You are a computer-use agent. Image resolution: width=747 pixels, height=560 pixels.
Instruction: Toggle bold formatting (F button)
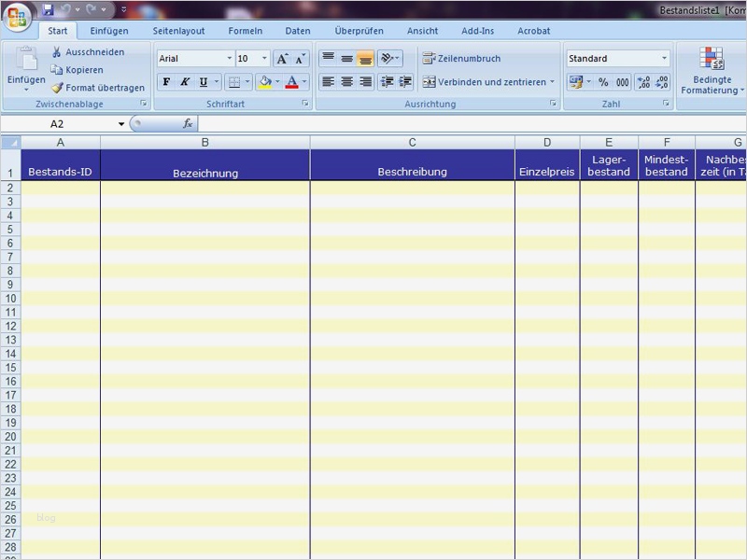tap(166, 82)
